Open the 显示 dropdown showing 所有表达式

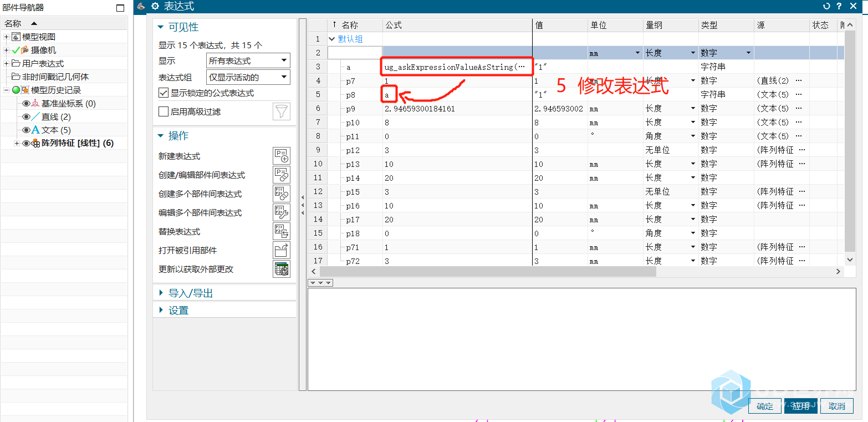tap(248, 60)
